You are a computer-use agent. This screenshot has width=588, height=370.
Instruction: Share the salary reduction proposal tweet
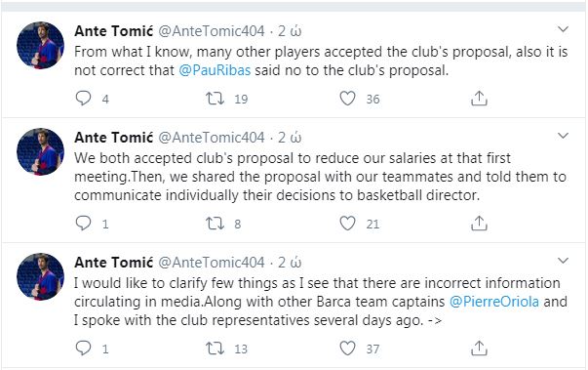(479, 223)
